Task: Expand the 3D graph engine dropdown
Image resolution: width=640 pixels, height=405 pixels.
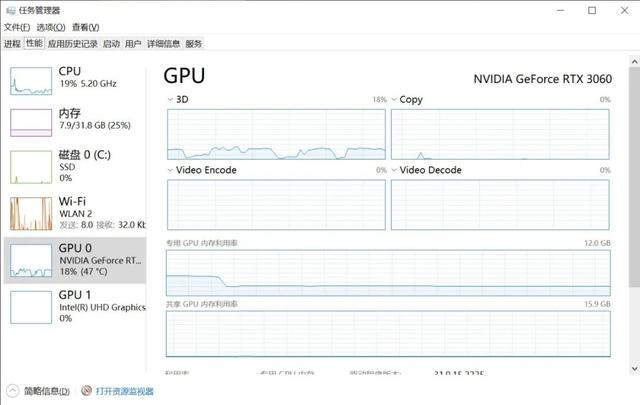Action: [170, 100]
